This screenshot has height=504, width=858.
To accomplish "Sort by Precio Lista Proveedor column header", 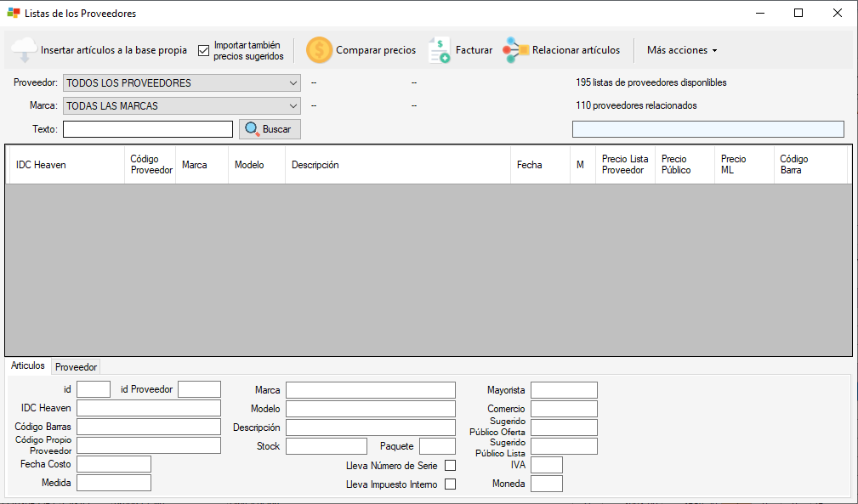I will 626,165.
